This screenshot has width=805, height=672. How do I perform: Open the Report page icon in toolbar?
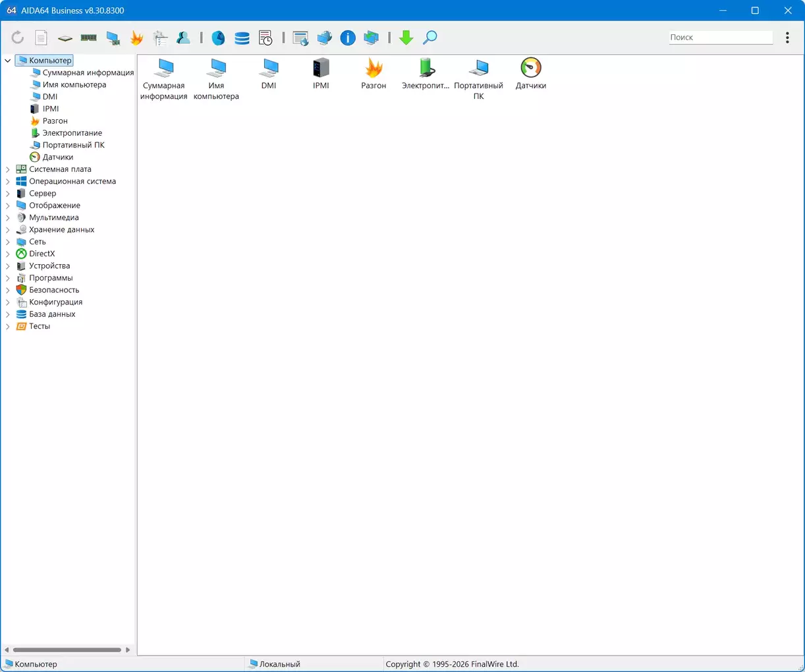pyautogui.click(x=41, y=38)
